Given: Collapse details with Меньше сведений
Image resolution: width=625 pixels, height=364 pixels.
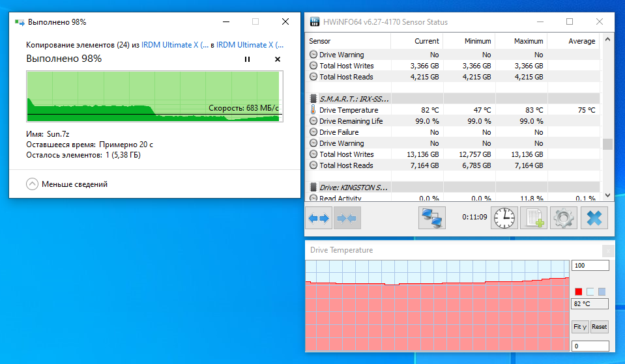Looking at the screenshot, I should 67,184.
